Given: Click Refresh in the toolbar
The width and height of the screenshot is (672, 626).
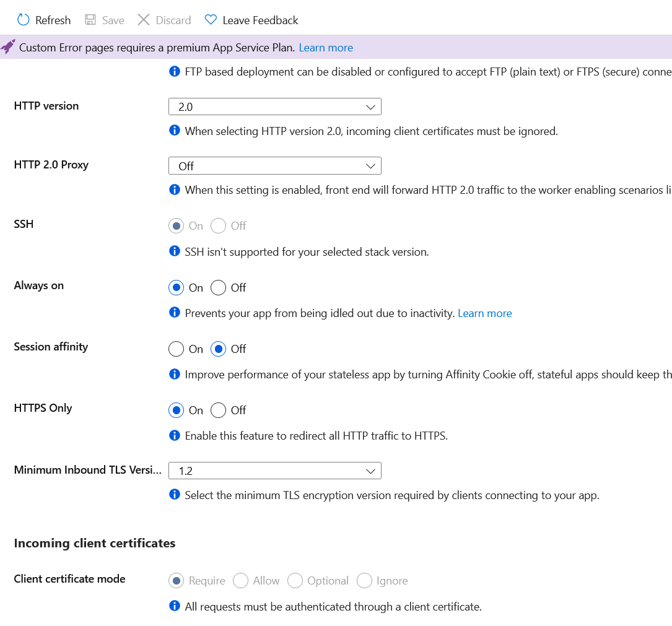Looking at the screenshot, I should coord(44,20).
